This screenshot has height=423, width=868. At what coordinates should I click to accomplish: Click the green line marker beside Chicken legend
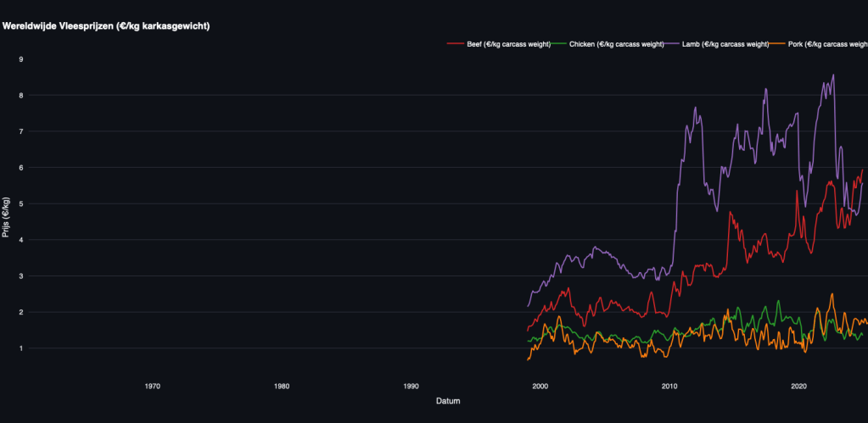click(x=557, y=43)
